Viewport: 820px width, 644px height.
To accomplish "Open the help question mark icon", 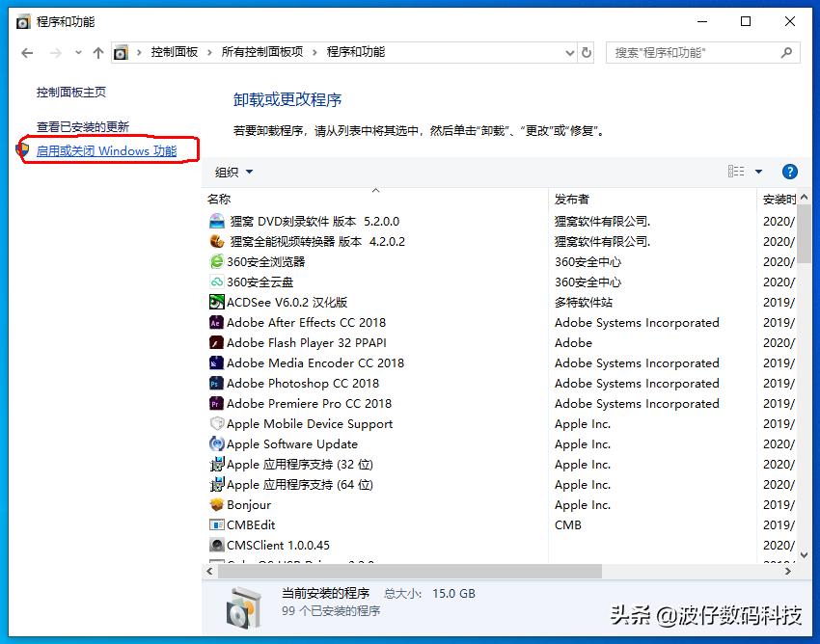I will click(789, 171).
